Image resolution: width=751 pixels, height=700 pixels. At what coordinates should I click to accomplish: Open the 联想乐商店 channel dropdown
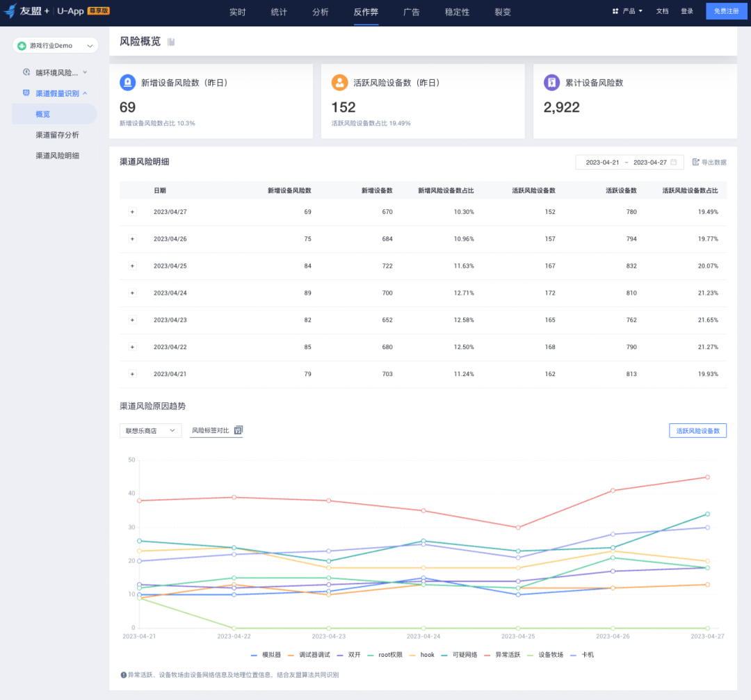pos(150,431)
